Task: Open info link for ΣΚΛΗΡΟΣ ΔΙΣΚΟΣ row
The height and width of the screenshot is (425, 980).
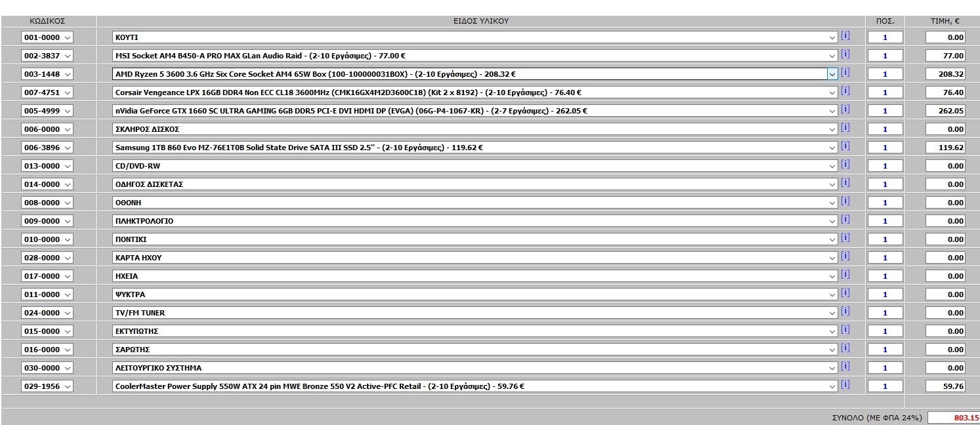Action: [845, 128]
